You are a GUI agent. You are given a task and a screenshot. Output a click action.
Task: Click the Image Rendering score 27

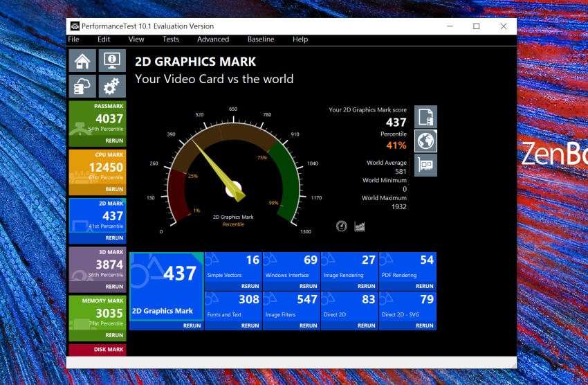coord(369,260)
